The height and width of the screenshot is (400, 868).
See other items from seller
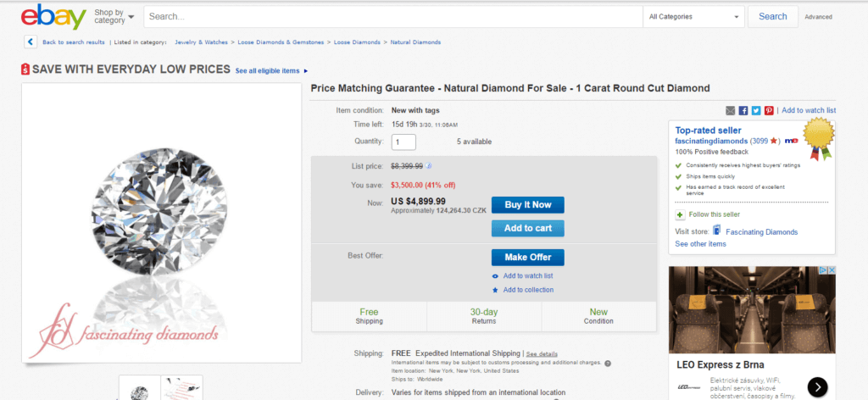coord(700,244)
